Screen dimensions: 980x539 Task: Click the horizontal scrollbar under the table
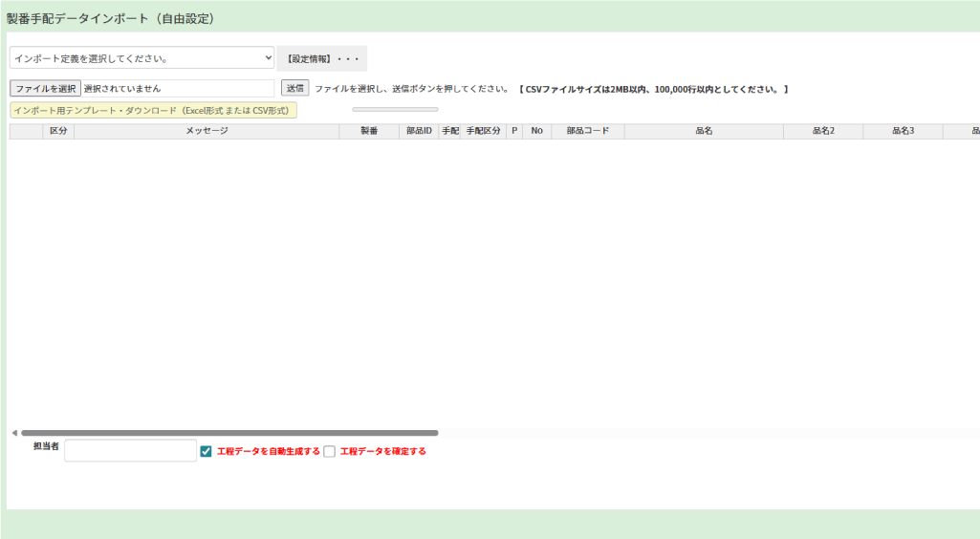pos(229,433)
